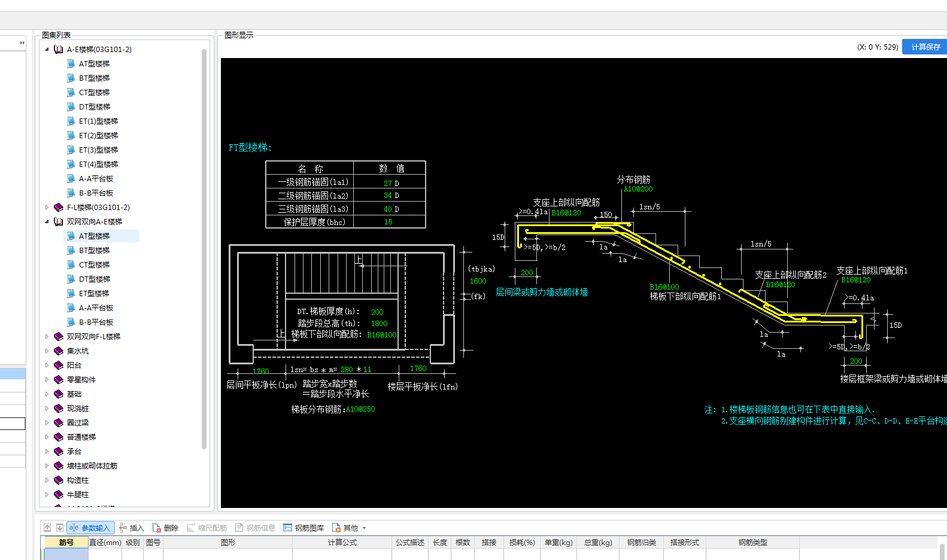The height and width of the screenshot is (560, 947).
Task: Collapse the 双网双向A-E楼梯 tree node
Action: pos(47,222)
